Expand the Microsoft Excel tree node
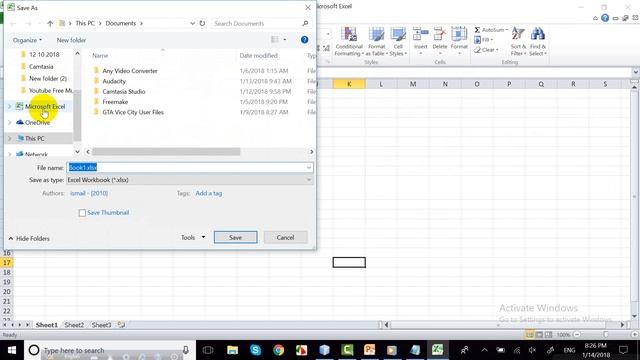Viewport: 640px width, 360px height. (9, 107)
